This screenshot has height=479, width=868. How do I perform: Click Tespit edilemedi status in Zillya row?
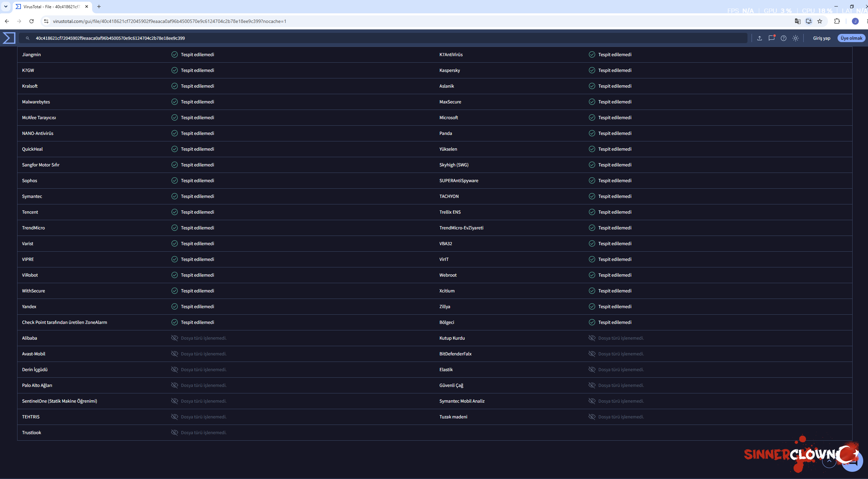click(x=615, y=306)
